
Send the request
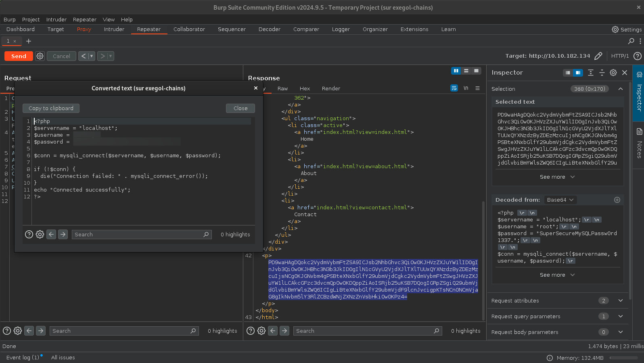[19, 56]
